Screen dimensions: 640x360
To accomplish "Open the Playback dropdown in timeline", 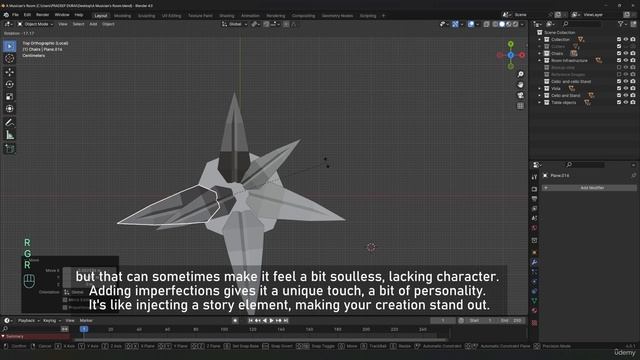I will tap(28, 321).
